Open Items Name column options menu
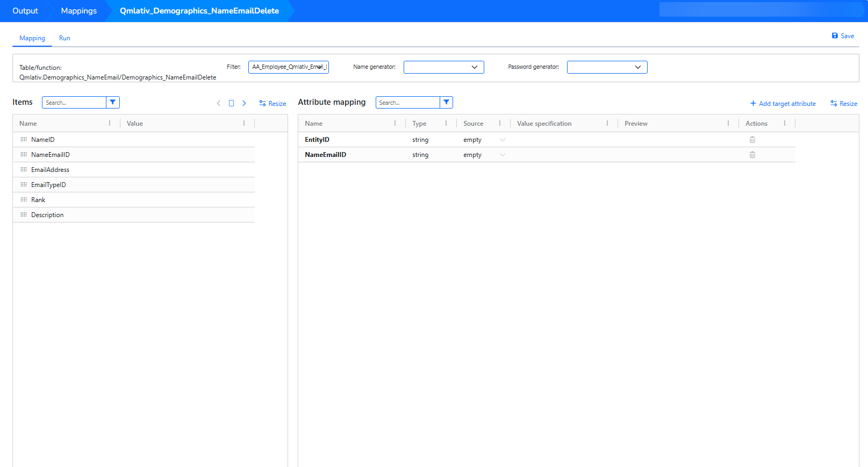Screen dimensions: 868x467 (x=110, y=123)
